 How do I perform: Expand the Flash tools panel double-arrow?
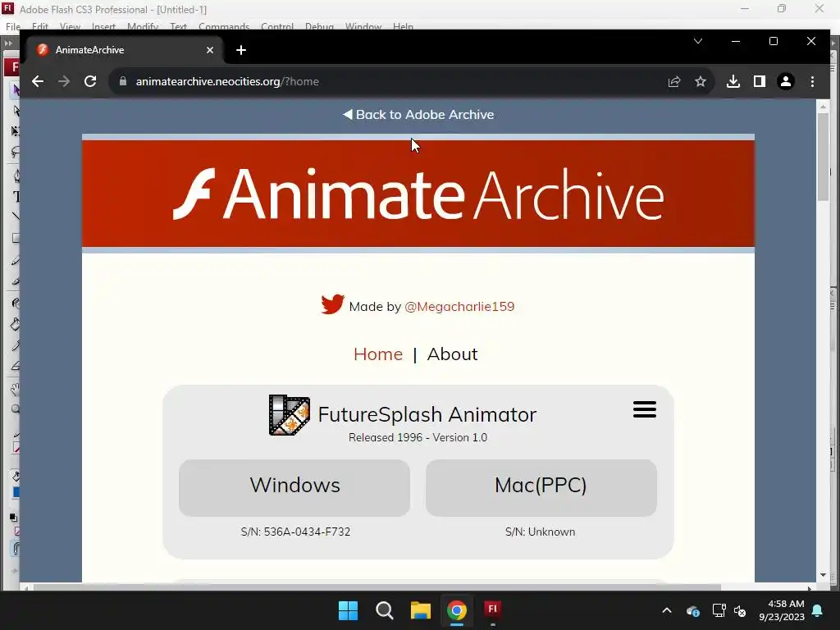[8, 43]
